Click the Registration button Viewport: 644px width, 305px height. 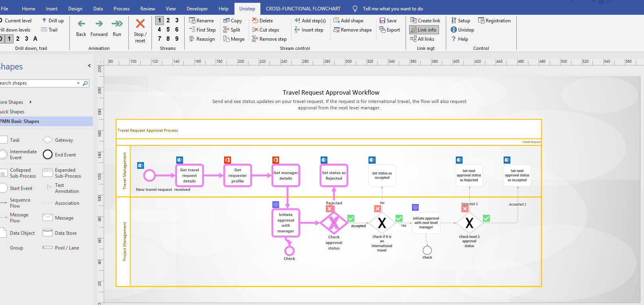[494, 21]
